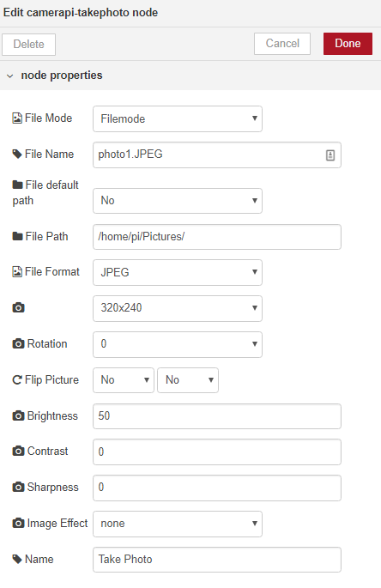Open the Rotation dropdown

click(178, 344)
